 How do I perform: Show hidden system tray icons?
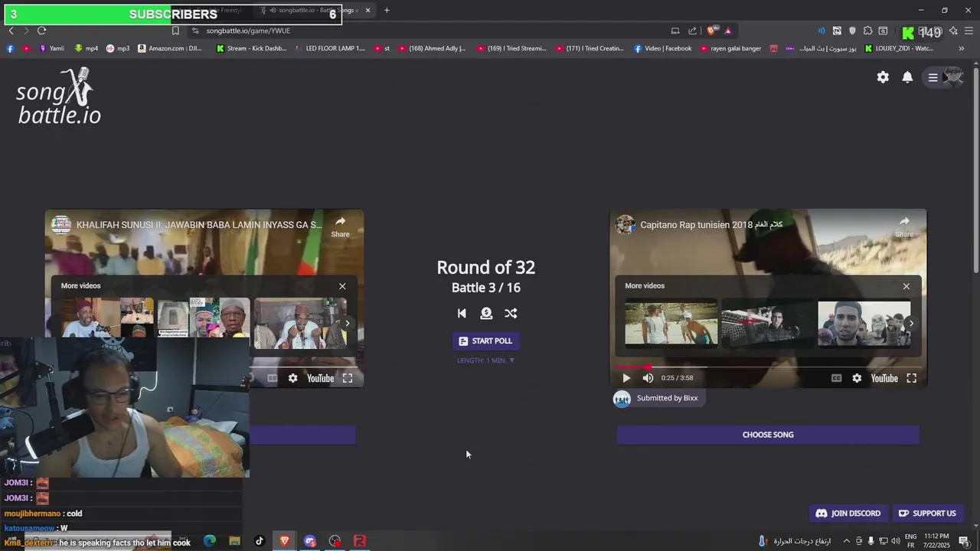[846, 541]
